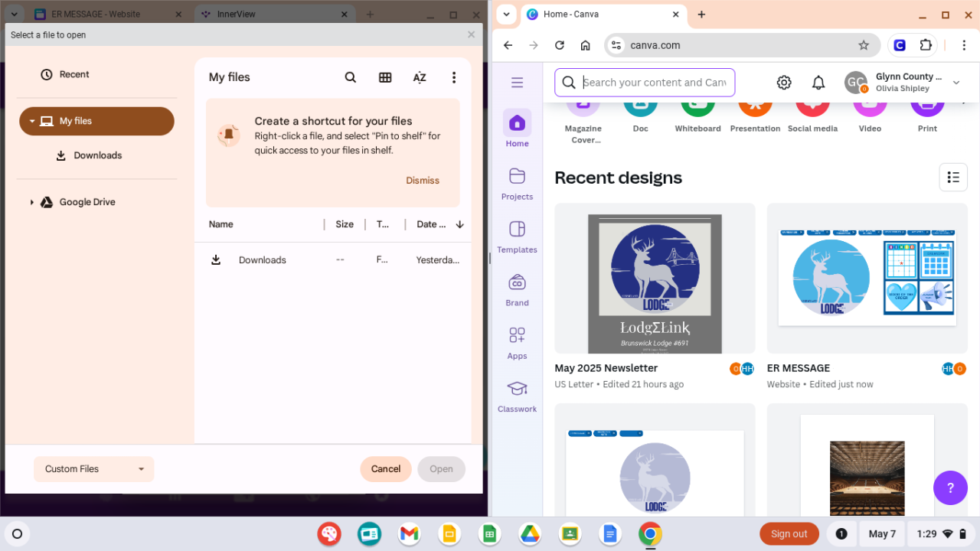Click the Open button in file dialog
The width and height of the screenshot is (980, 551).
coord(441,469)
